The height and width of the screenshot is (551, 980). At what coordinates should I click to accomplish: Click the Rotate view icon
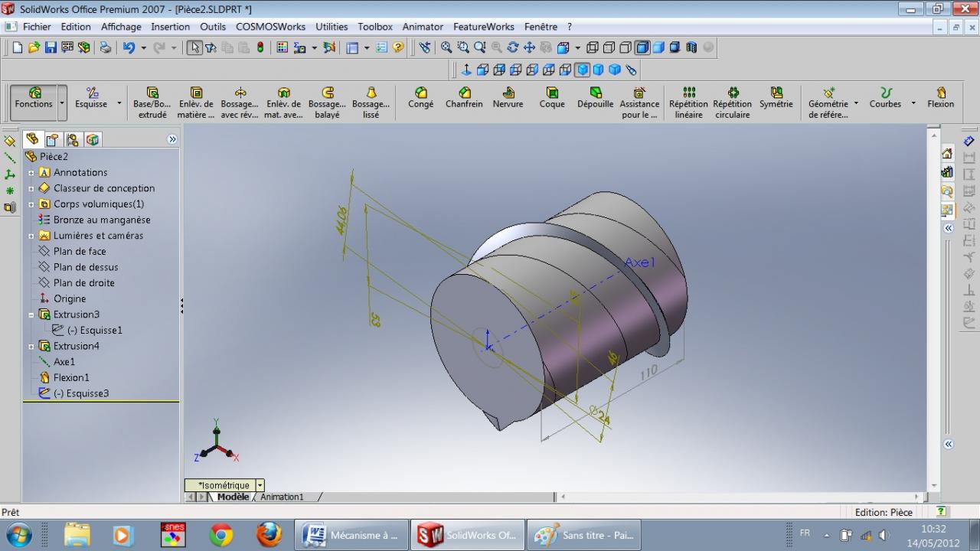click(x=513, y=47)
